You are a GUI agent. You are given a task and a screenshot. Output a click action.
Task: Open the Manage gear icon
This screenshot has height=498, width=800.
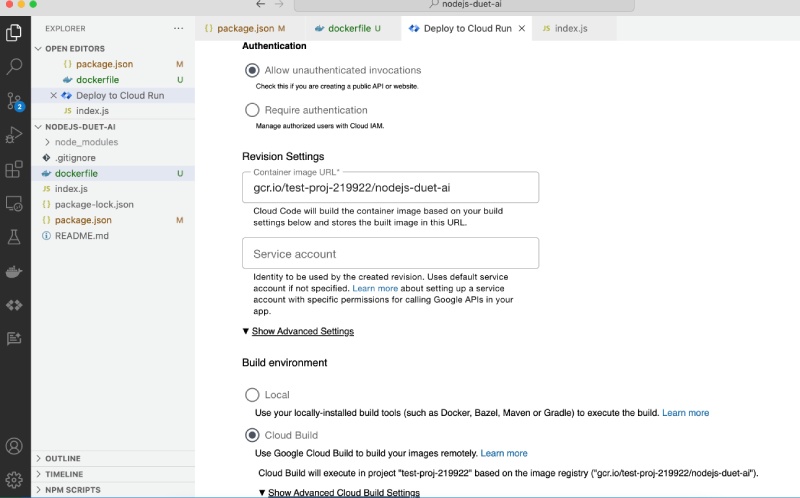tap(14, 480)
